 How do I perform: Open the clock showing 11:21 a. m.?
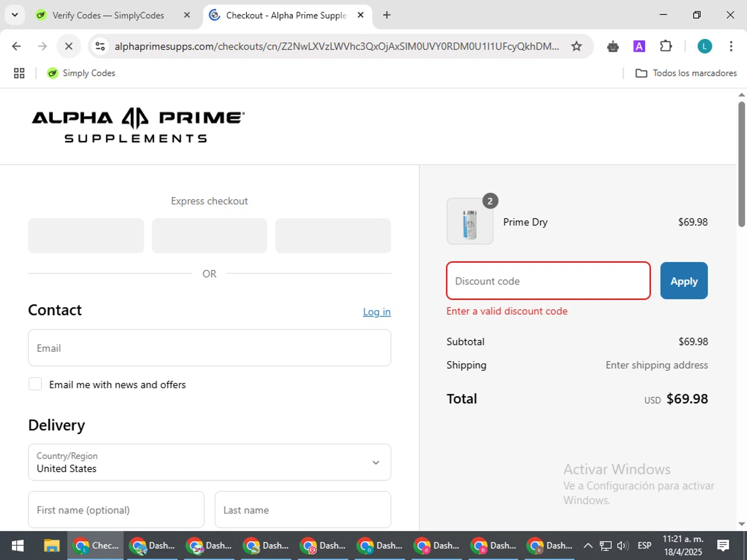(683, 546)
